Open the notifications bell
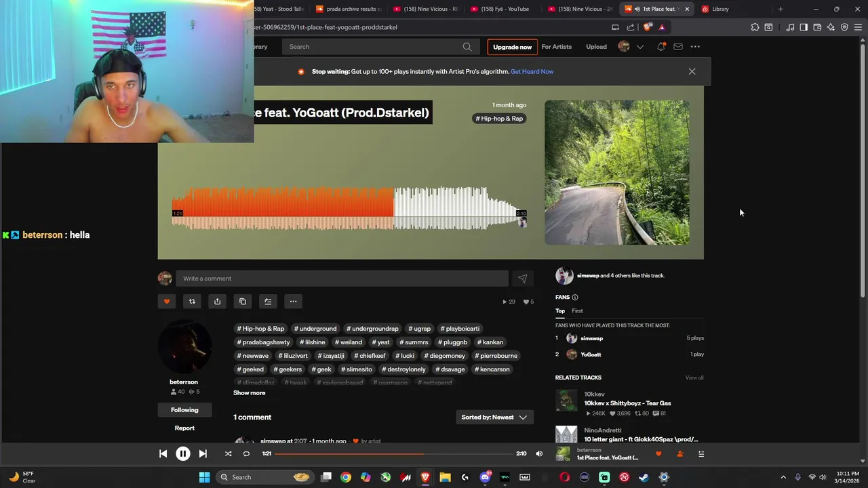This screenshot has width=868, height=488. coord(660,47)
